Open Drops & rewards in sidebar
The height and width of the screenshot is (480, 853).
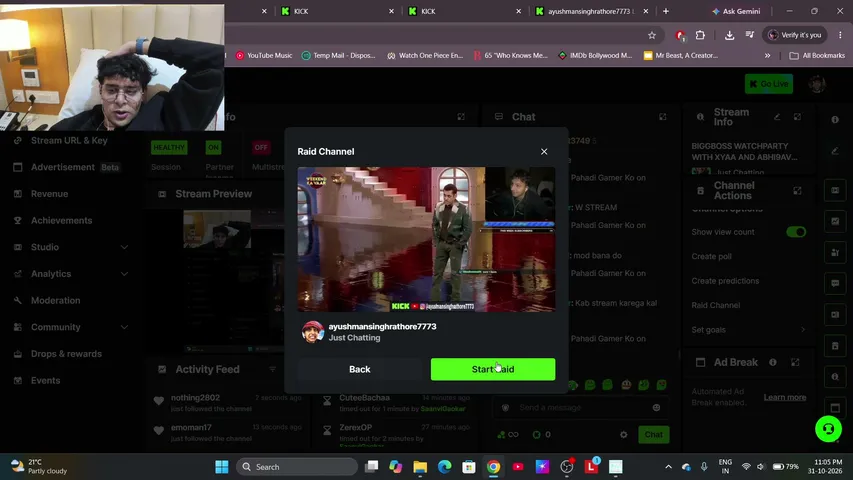tap(66, 354)
